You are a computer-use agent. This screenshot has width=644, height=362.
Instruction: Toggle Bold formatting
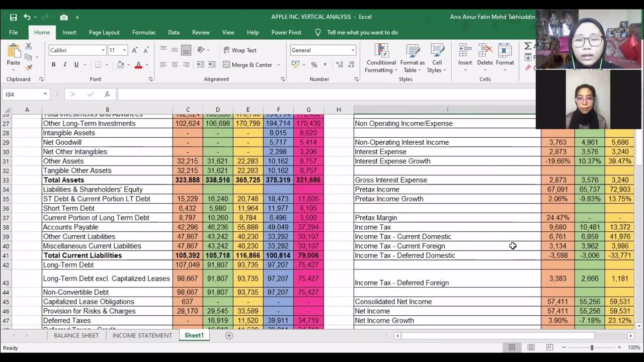54,64
